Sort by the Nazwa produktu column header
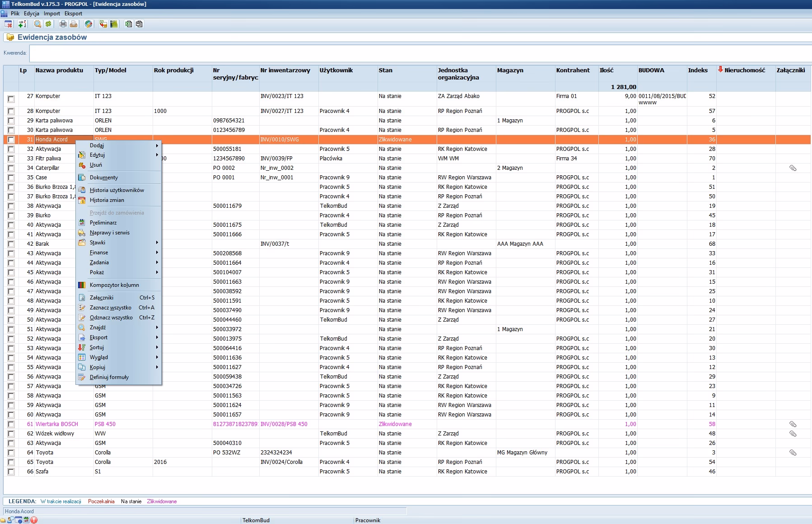This screenshot has height=524, width=812. click(x=59, y=70)
